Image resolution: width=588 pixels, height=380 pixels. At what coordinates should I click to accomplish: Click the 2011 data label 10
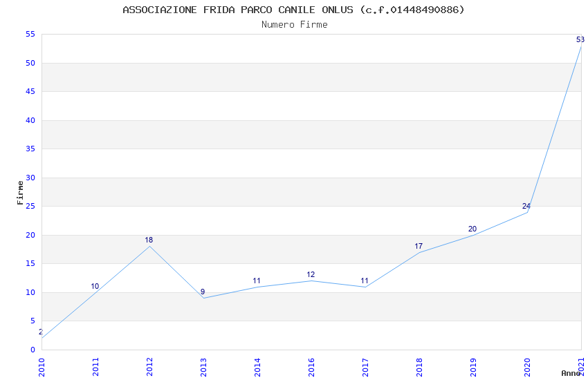pos(95,286)
